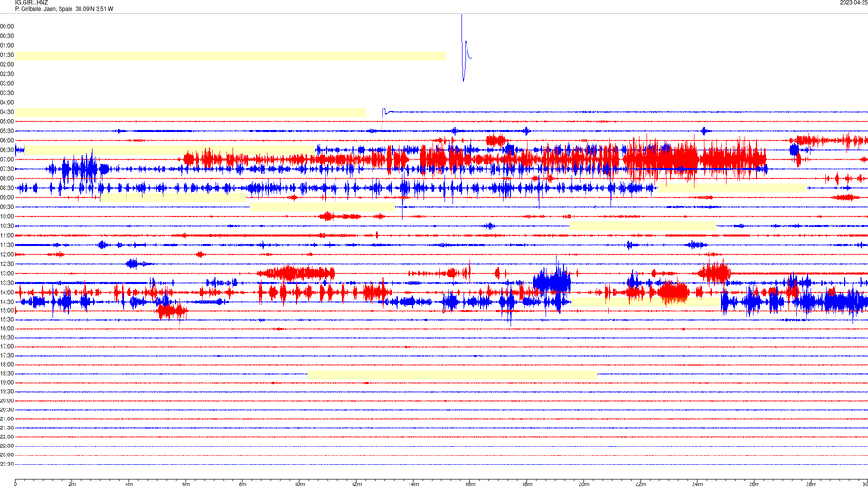Click the 23:30 time row label
This screenshot has height=488, width=868.
point(7,465)
